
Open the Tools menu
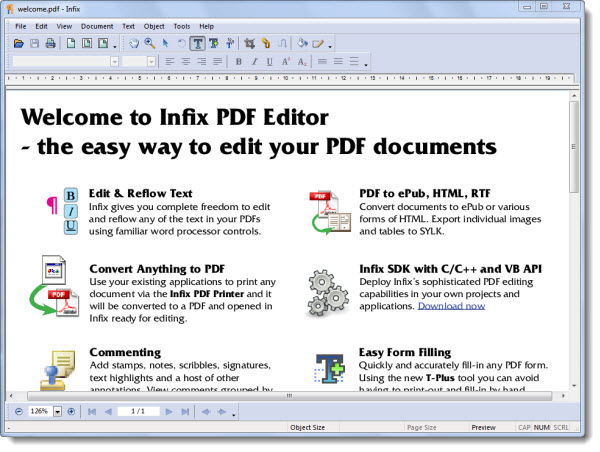[182, 26]
